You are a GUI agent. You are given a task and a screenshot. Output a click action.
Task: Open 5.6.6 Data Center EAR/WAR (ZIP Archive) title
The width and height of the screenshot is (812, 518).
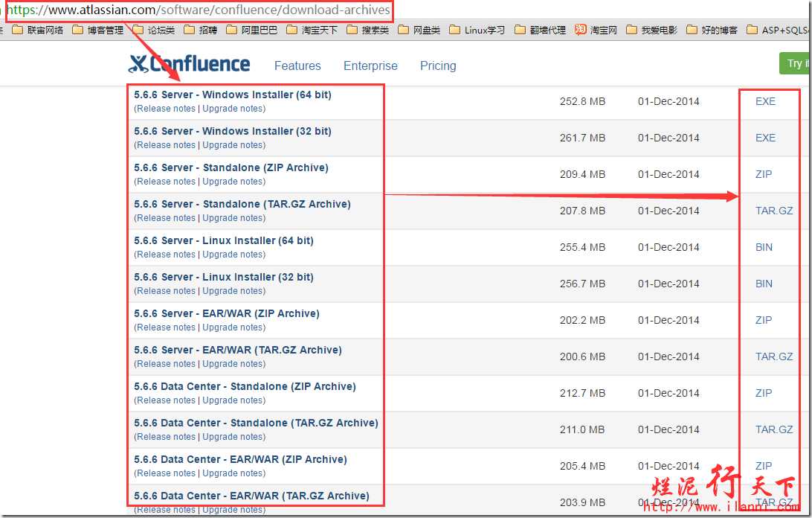coord(240,459)
